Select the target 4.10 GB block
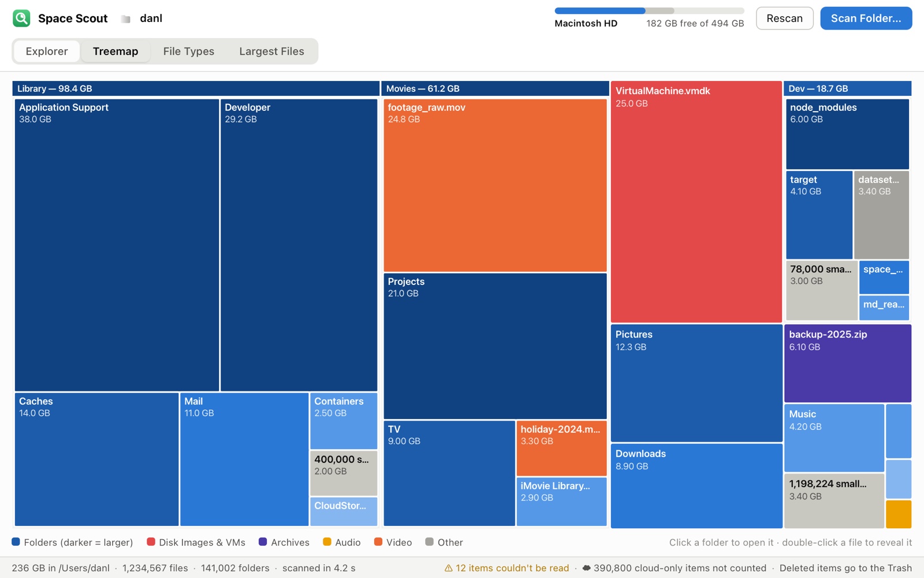 point(819,215)
